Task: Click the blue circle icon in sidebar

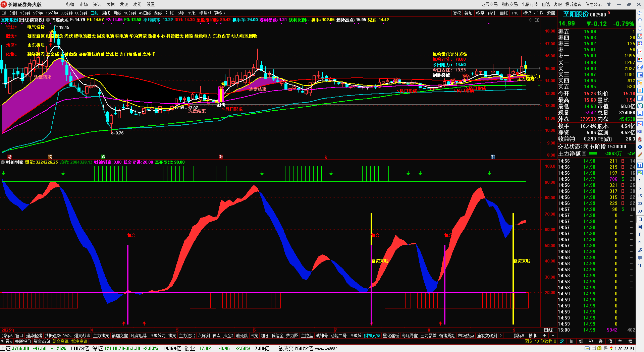Action: tap(640, 114)
